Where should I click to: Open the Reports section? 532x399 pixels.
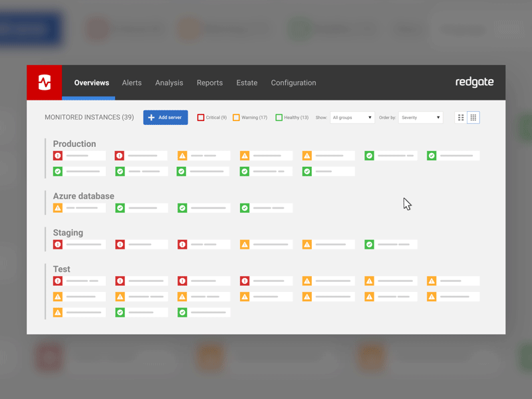click(x=209, y=82)
